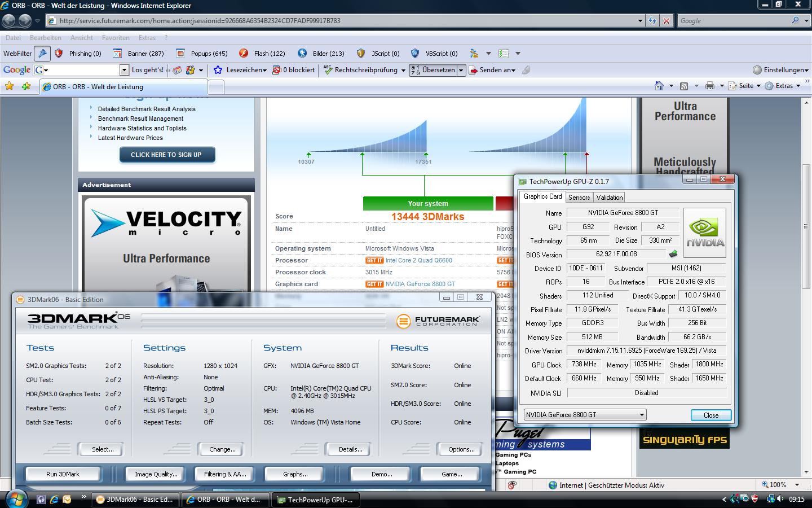812x508 pixels.
Task: Click the VBScript shield icon
Action: click(x=415, y=54)
